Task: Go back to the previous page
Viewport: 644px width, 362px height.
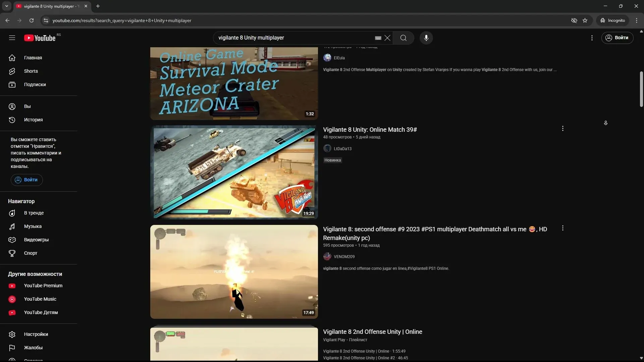Action: point(7,20)
